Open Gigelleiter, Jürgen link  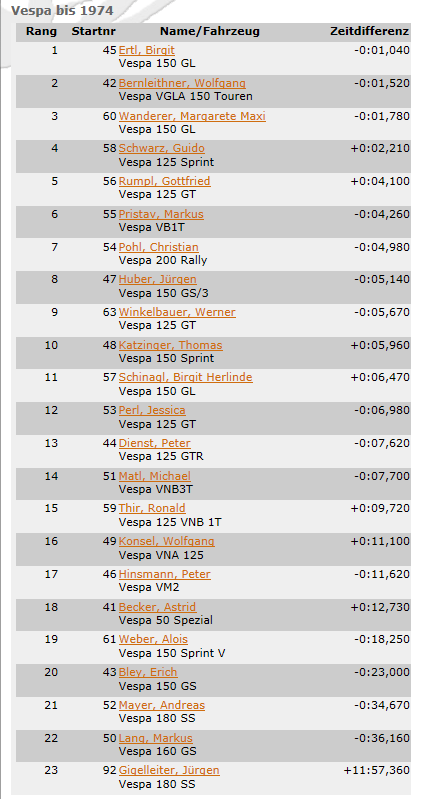coord(169,770)
